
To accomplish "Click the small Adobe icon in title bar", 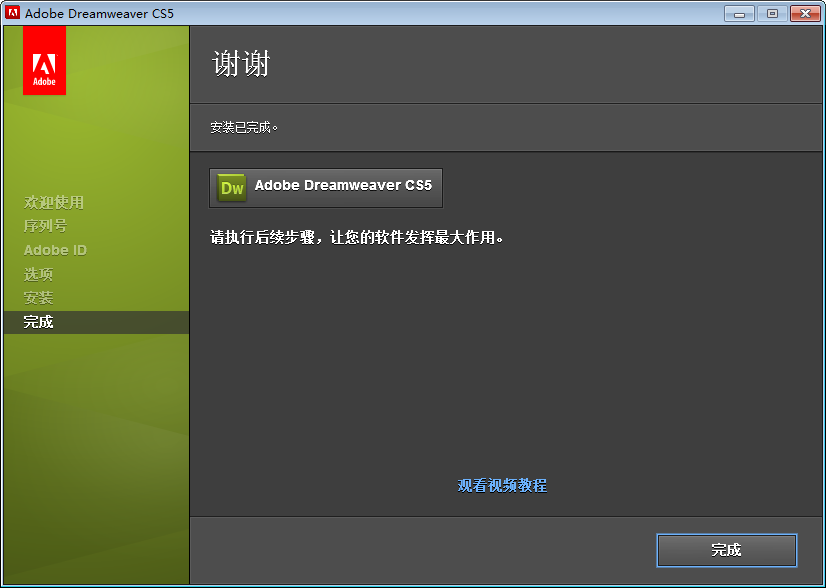I will click(12, 13).
